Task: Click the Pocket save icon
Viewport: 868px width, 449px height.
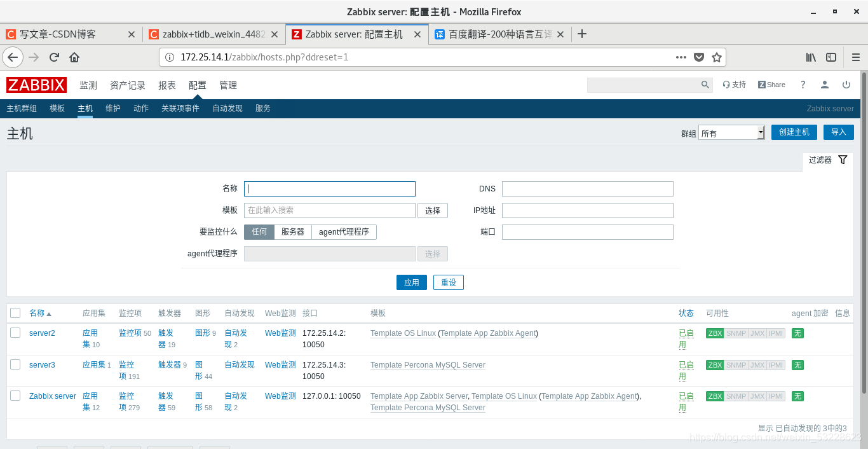Action: (699, 57)
